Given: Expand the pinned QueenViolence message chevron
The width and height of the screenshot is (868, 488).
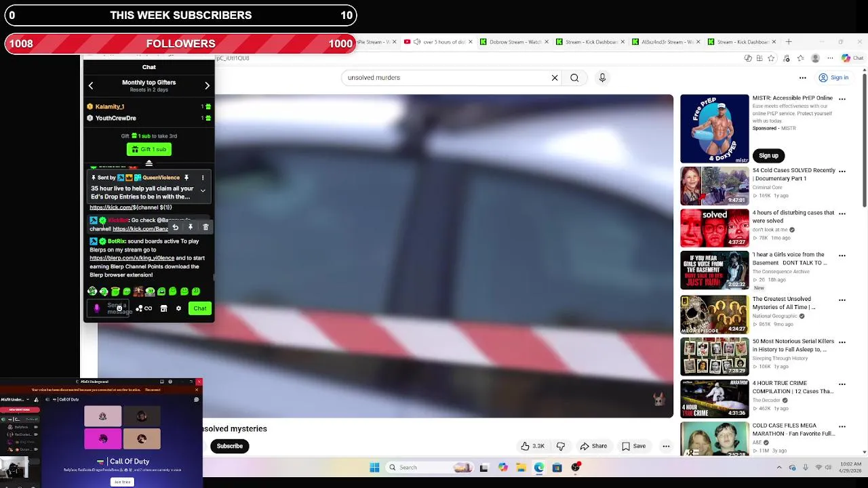Looking at the screenshot, I should 202,191.
